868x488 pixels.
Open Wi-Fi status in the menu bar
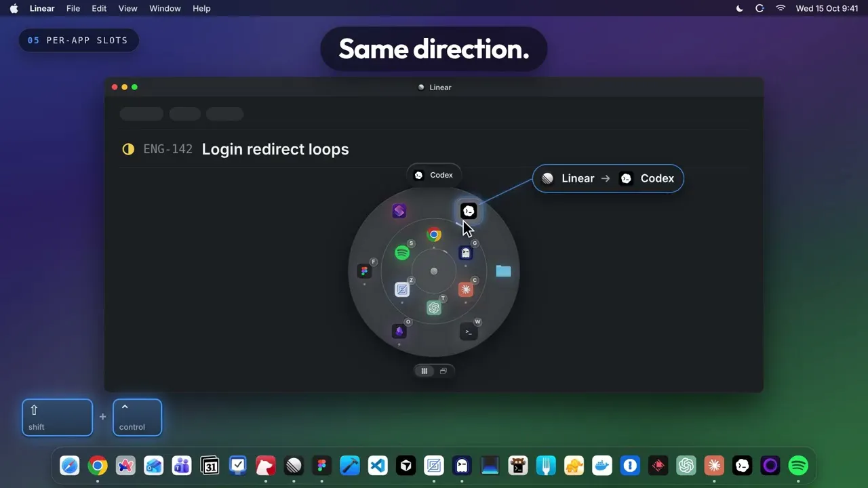(781, 8)
